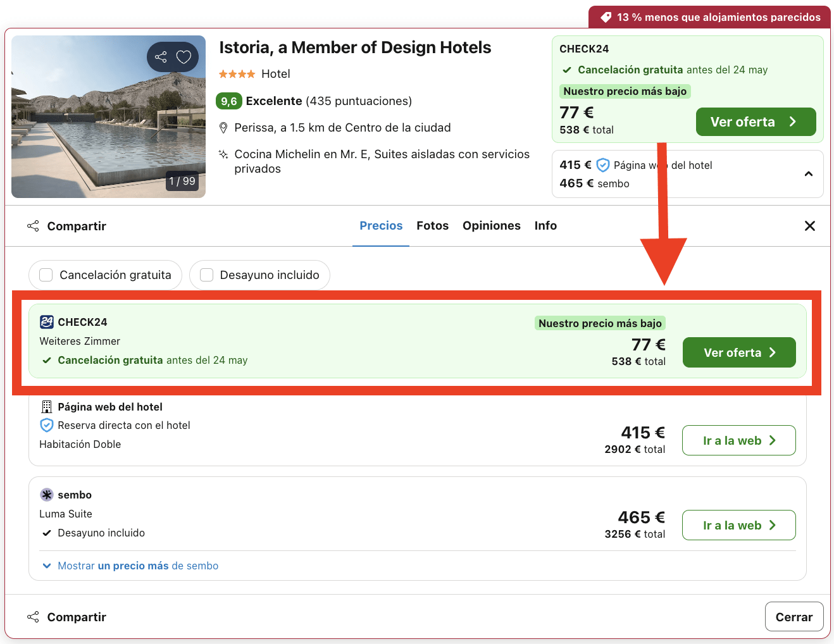Click the Cerrar button

pos(794,617)
